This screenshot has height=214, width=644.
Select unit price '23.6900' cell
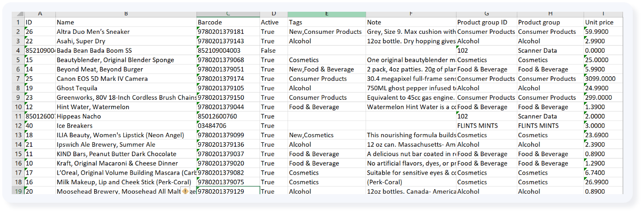point(603,135)
